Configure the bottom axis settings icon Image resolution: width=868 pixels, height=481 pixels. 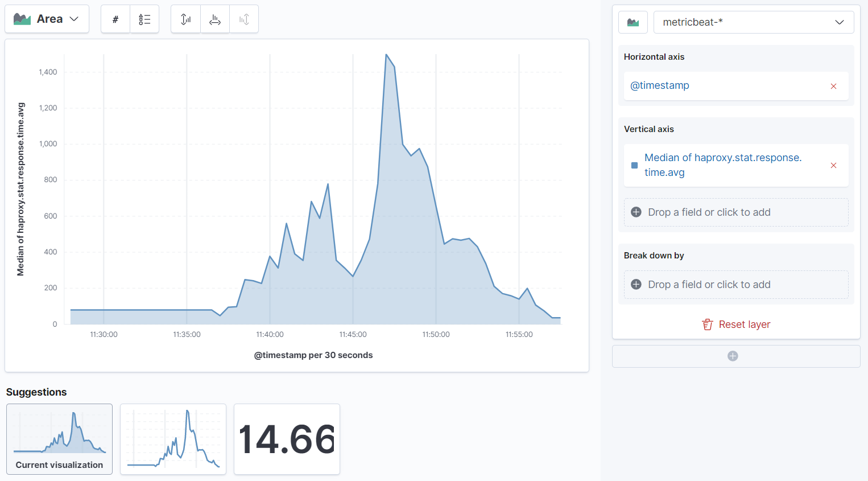215,19
